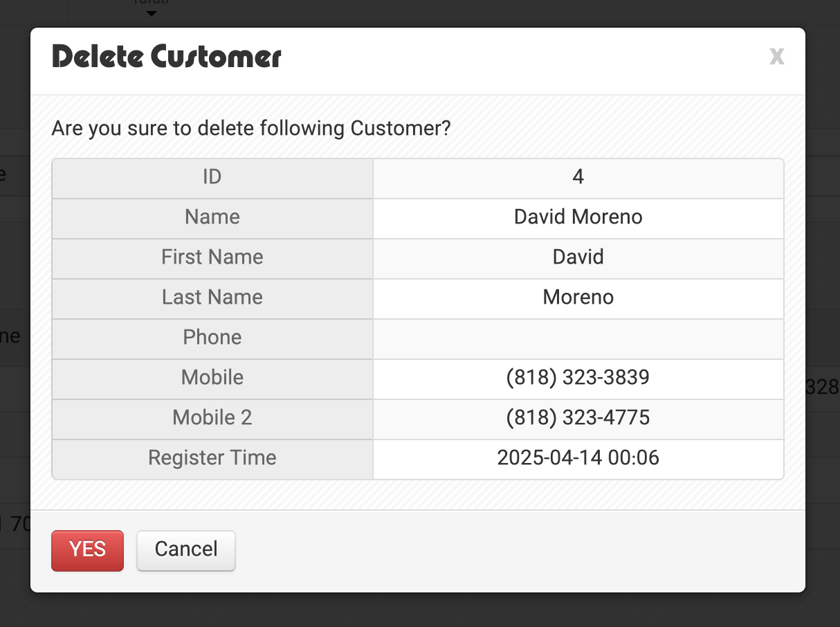Image resolution: width=840 pixels, height=627 pixels.
Task: Click the Mobile 2 number (818) 323-4775
Action: point(578,419)
